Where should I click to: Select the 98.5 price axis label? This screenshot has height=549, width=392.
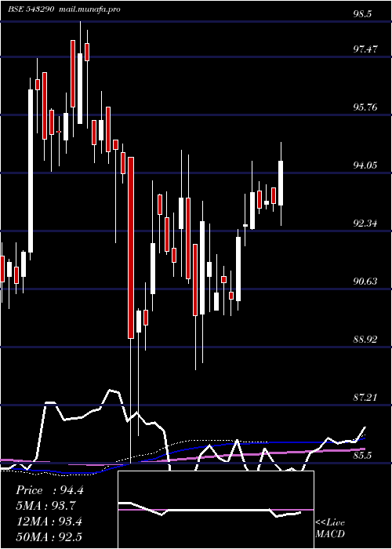(362, 14)
